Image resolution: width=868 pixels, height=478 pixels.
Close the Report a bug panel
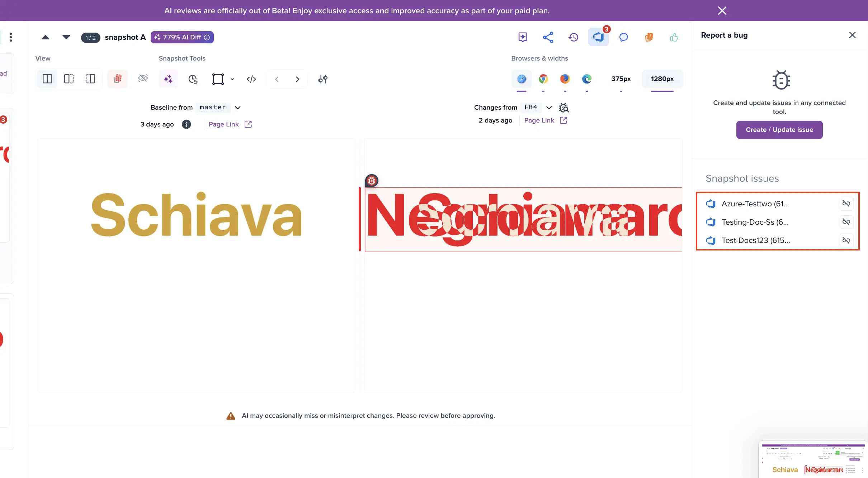(x=852, y=35)
